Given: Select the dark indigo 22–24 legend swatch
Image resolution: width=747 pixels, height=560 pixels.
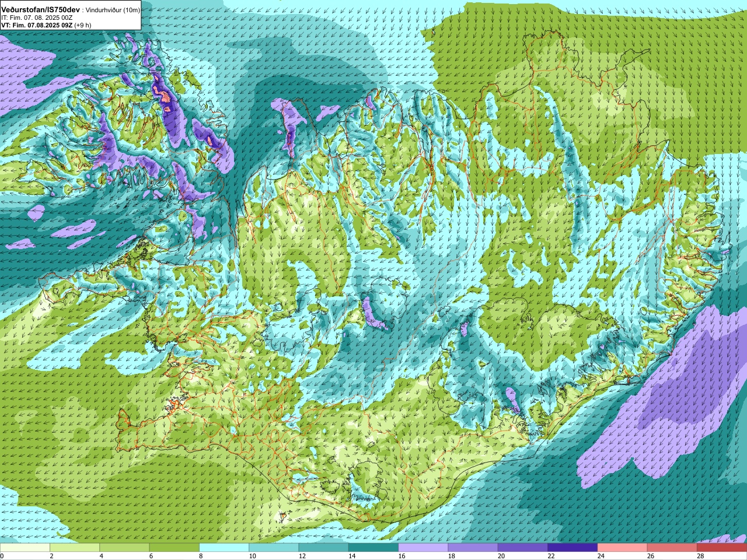Looking at the screenshot, I should [x=573, y=548].
